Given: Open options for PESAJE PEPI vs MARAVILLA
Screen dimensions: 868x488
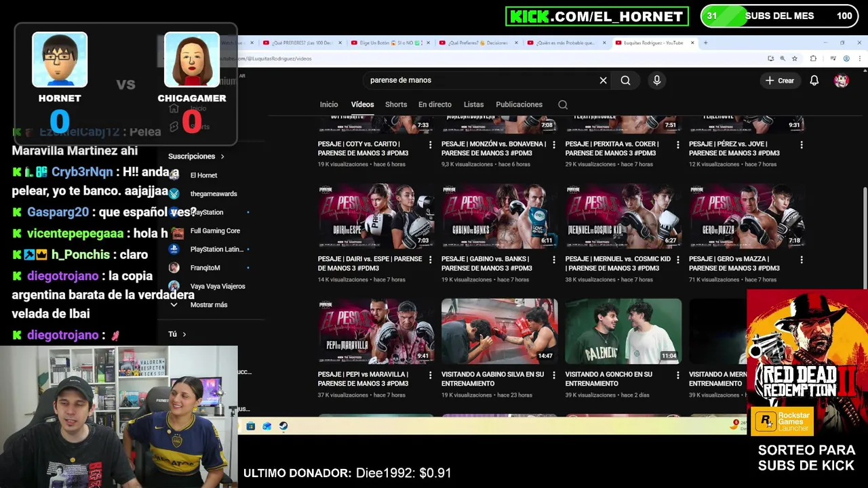Looking at the screenshot, I should (x=430, y=375).
